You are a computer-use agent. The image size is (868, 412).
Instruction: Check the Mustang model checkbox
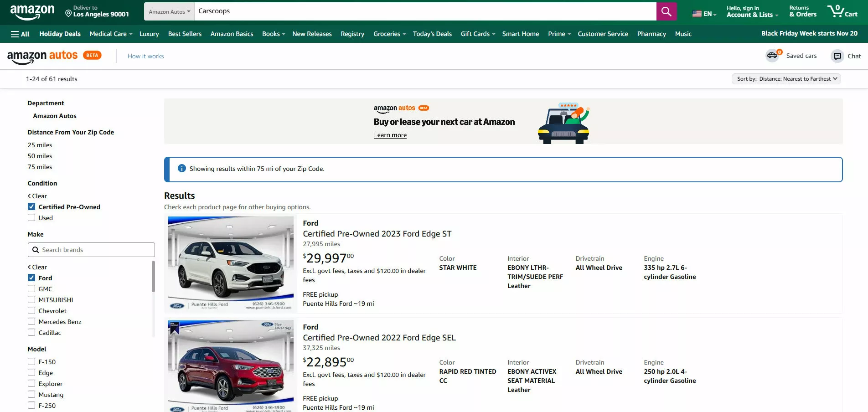31,394
